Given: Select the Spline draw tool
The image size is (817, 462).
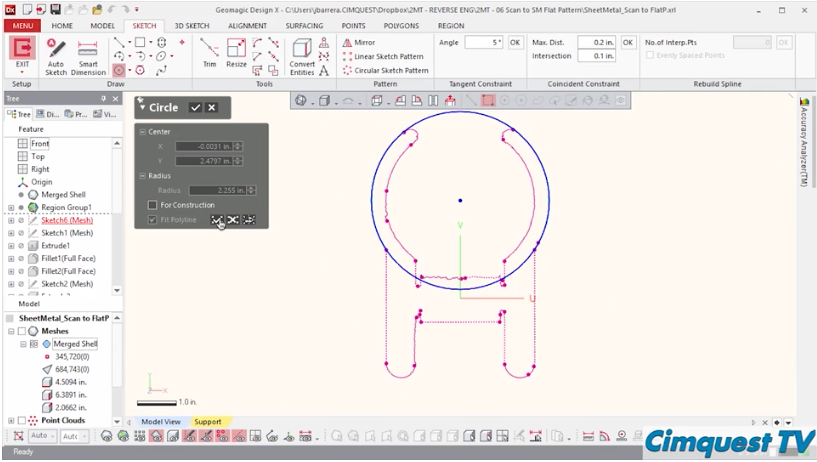Looking at the screenshot, I should tap(161, 70).
